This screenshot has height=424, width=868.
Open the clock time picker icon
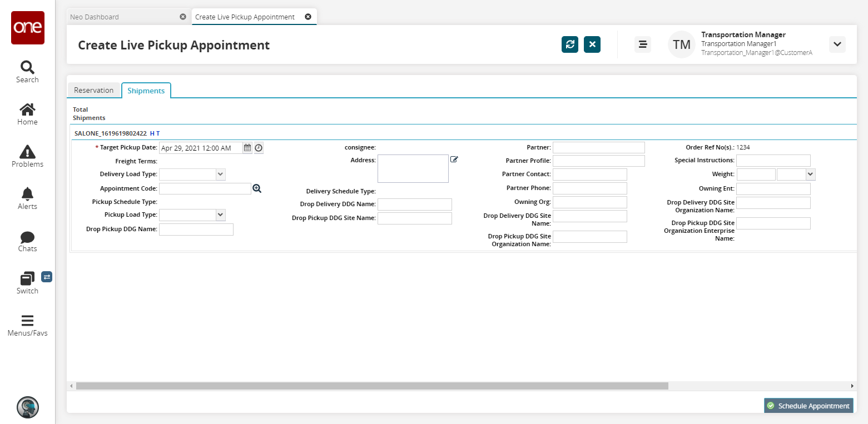[x=259, y=148]
